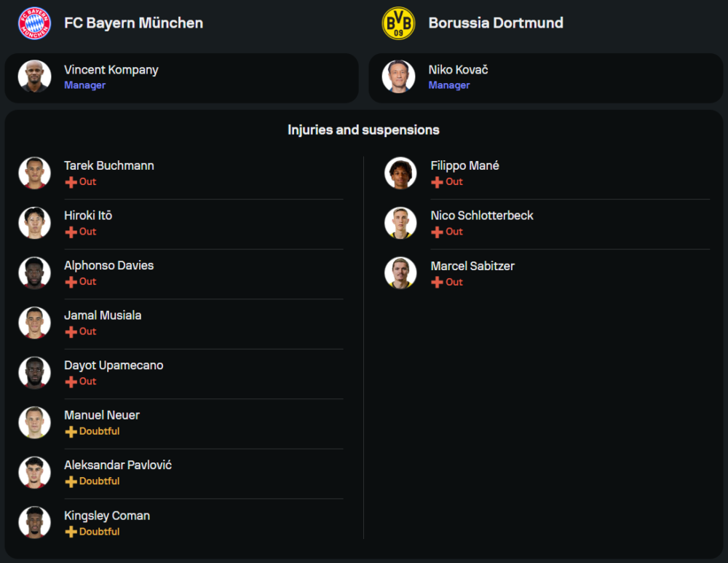The height and width of the screenshot is (563, 728).
Task: Click Tarek Buchmann's player avatar
Action: click(34, 173)
